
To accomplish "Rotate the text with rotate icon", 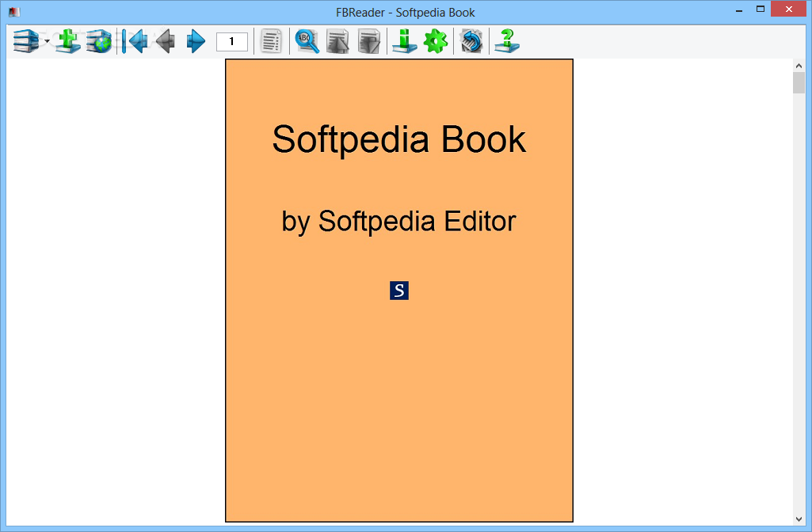I will [x=471, y=41].
